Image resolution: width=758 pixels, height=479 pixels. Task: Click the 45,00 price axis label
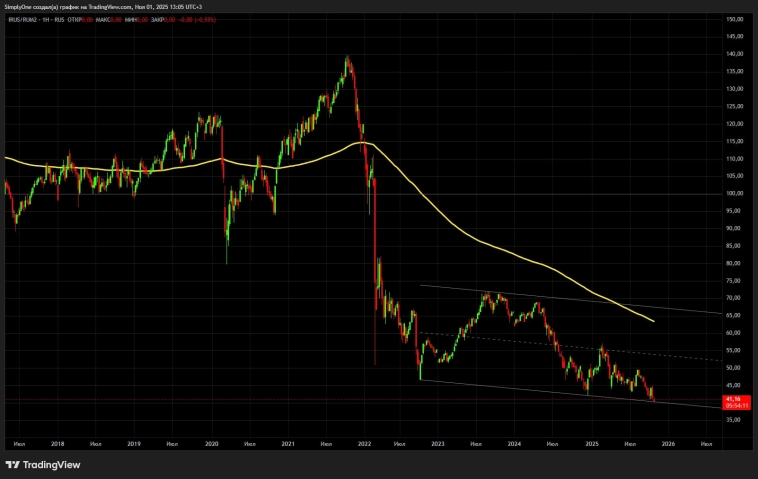click(x=734, y=386)
